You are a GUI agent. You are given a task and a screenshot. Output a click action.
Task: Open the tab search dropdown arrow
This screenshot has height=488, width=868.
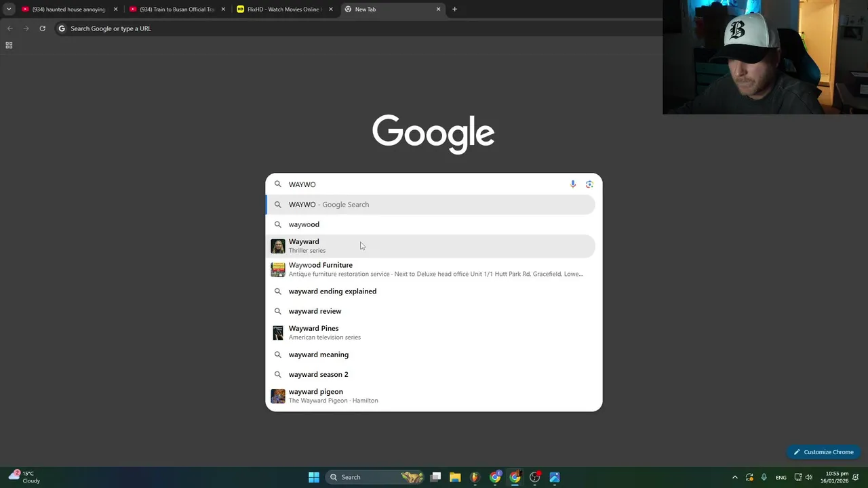pos(9,9)
